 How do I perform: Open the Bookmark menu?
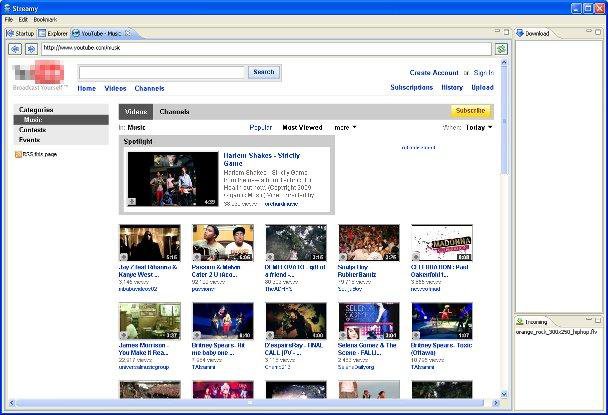pyautogui.click(x=45, y=19)
